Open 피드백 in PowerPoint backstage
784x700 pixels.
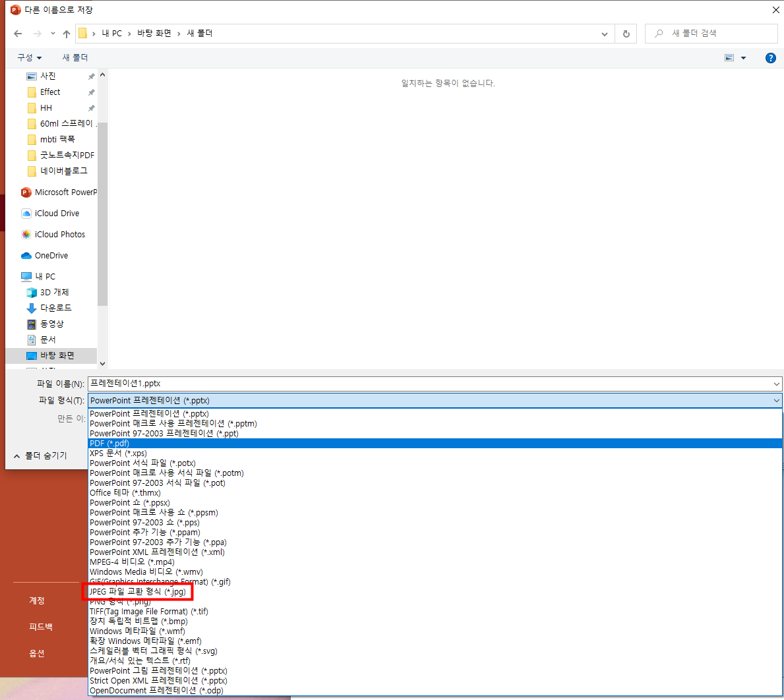click(x=40, y=627)
